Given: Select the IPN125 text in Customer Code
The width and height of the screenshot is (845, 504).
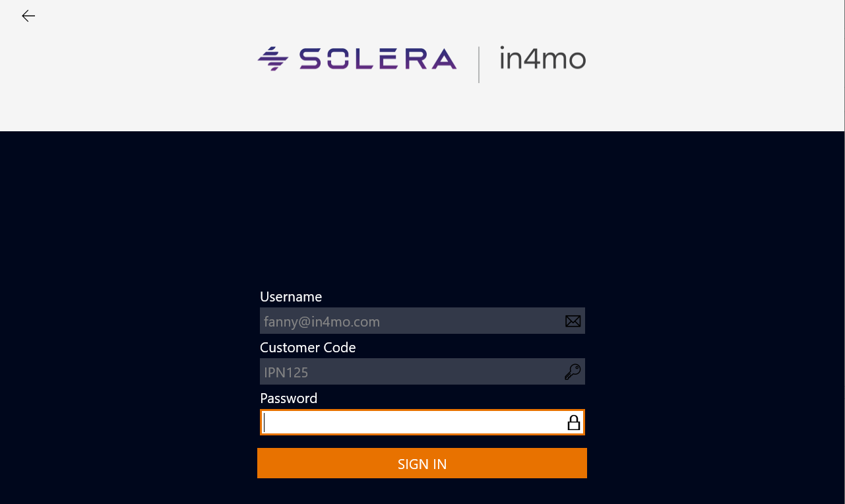Looking at the screenshot, I should pyautogui.click(x=286, y=373).
